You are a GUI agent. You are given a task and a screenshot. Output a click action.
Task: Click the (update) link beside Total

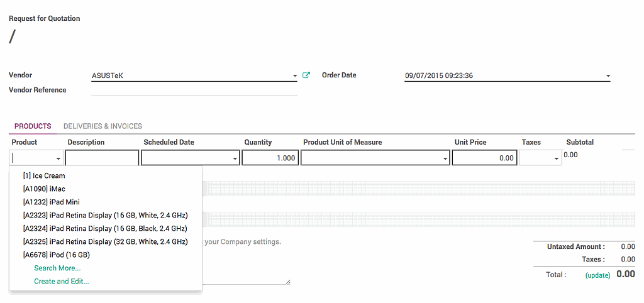coord(598,275)
